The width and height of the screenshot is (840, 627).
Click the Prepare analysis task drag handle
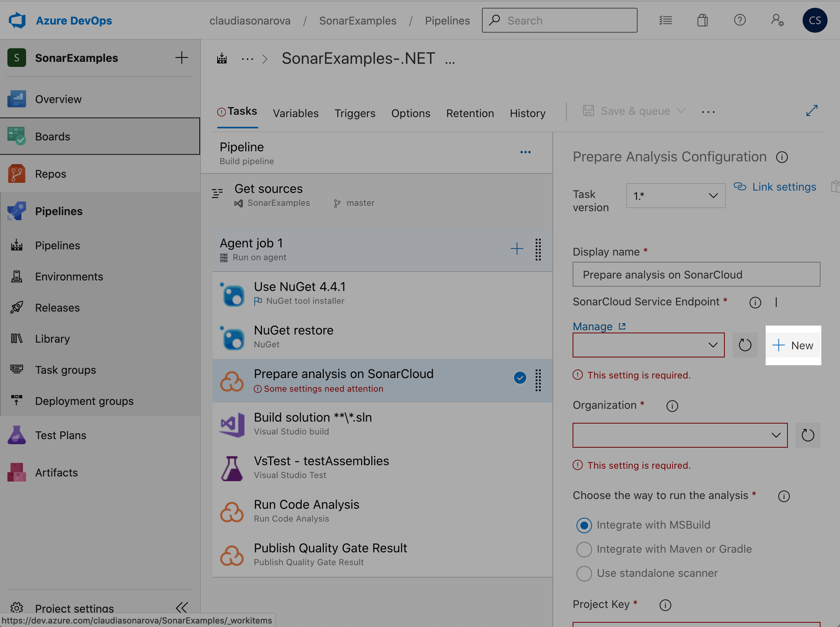538,380
